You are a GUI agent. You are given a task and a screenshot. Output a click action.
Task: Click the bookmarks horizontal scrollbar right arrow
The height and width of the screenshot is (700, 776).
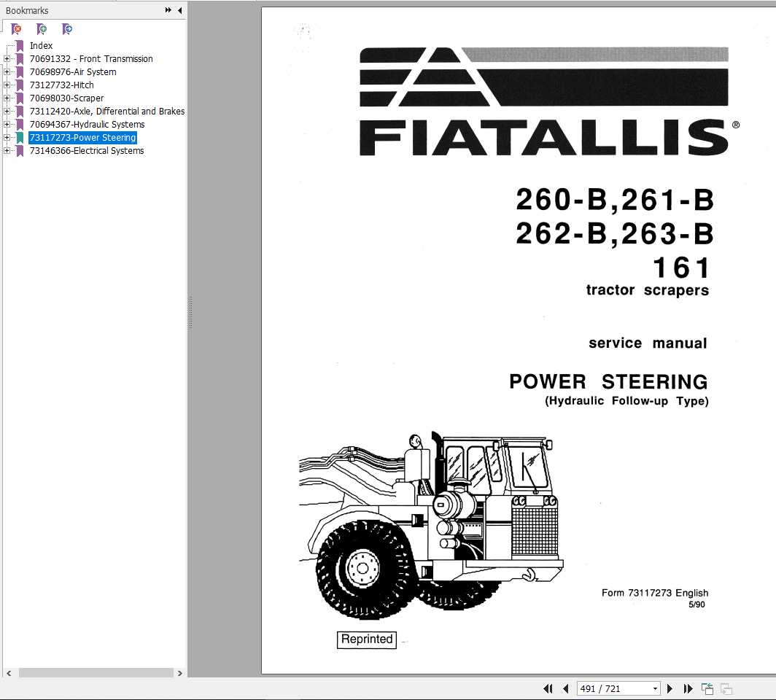click(179, 673)
